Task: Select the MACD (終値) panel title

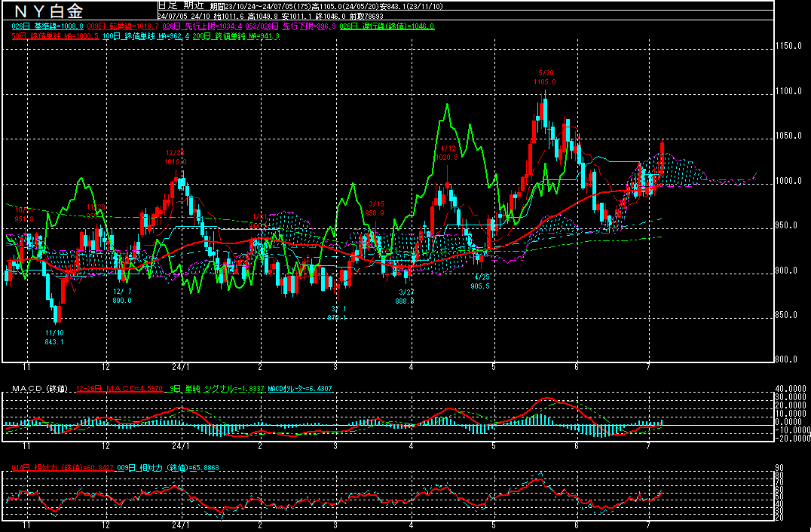Action: point(40,389)
